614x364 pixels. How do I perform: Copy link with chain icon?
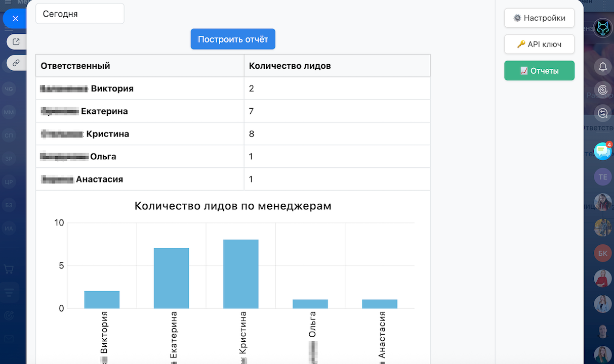click(16, 63)
